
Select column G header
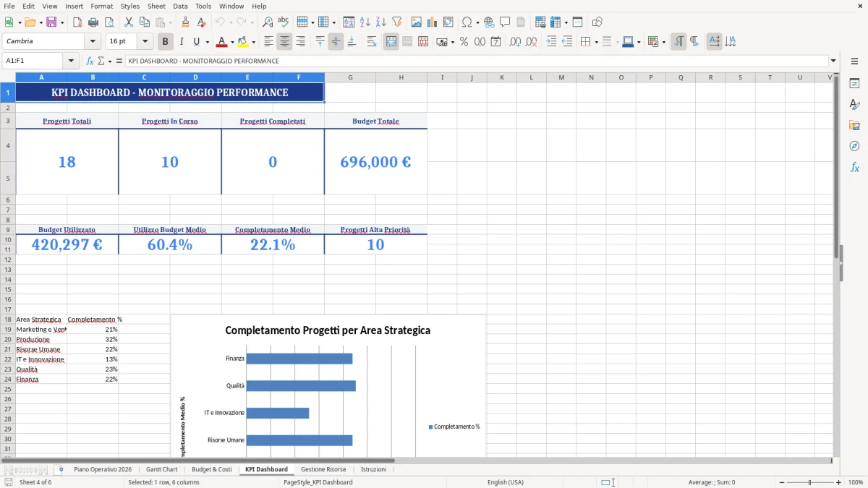pyautogui.click(x=350, y=77)
